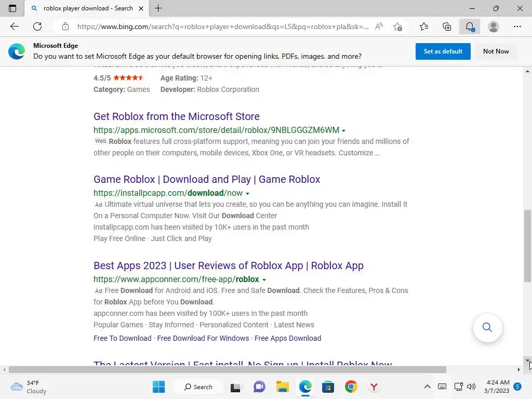Click Set as default button
The height and width of the screenshot is (399, 532).
(x=443, y=51)
